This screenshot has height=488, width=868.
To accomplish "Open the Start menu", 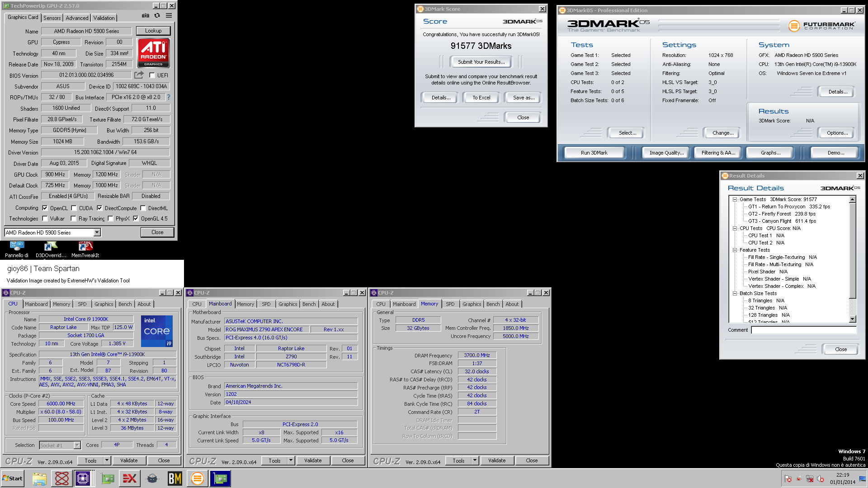I will coord(13,479).
